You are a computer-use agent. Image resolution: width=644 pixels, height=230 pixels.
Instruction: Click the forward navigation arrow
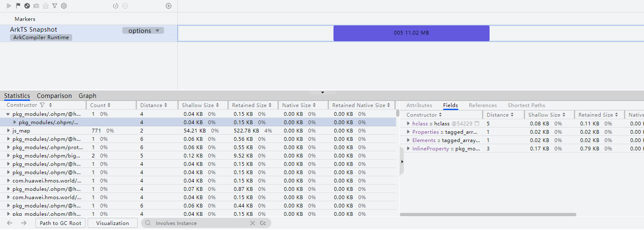tap(23, 223)
